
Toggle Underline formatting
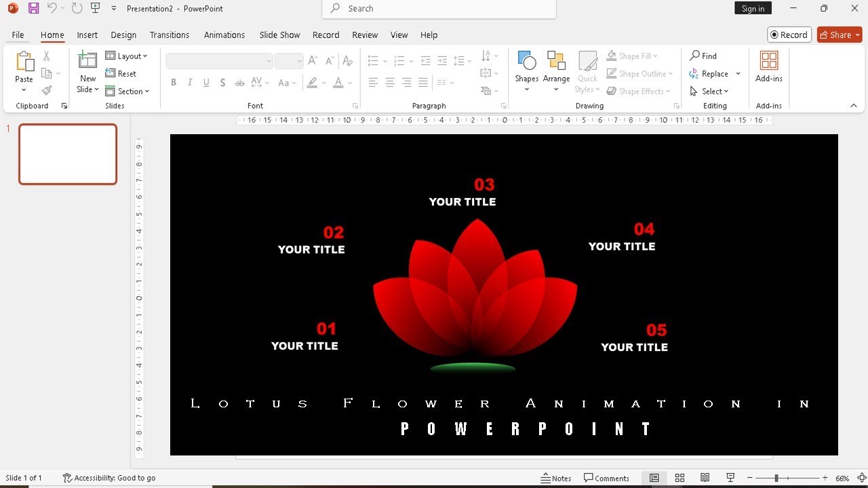coord(205,83)
